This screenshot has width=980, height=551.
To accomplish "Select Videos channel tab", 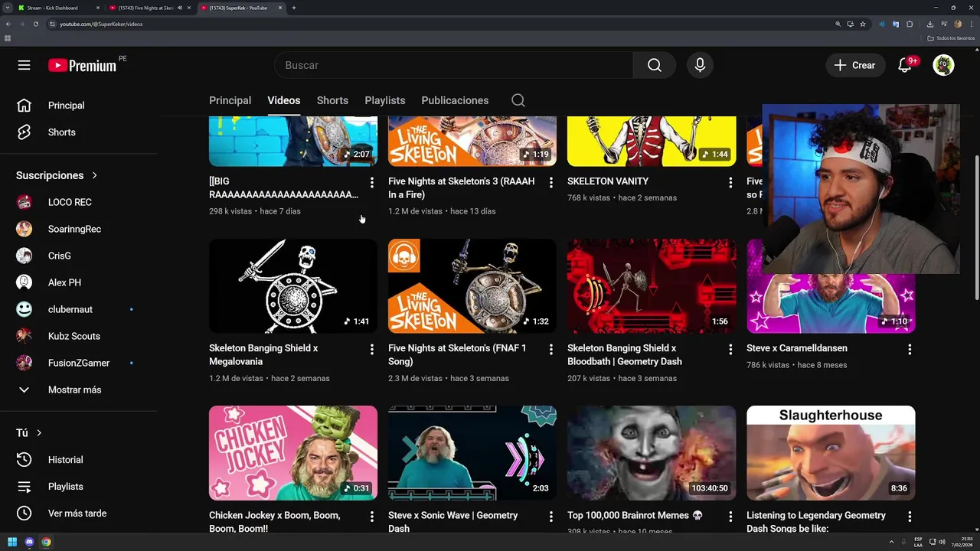I will tap(283, 100).
